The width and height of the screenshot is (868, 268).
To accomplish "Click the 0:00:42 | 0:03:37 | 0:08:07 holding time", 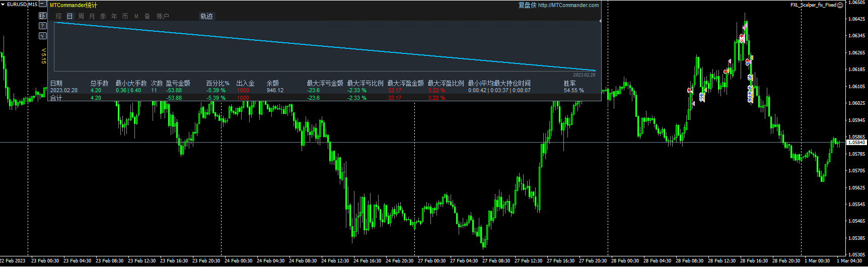I will point(499,91).
